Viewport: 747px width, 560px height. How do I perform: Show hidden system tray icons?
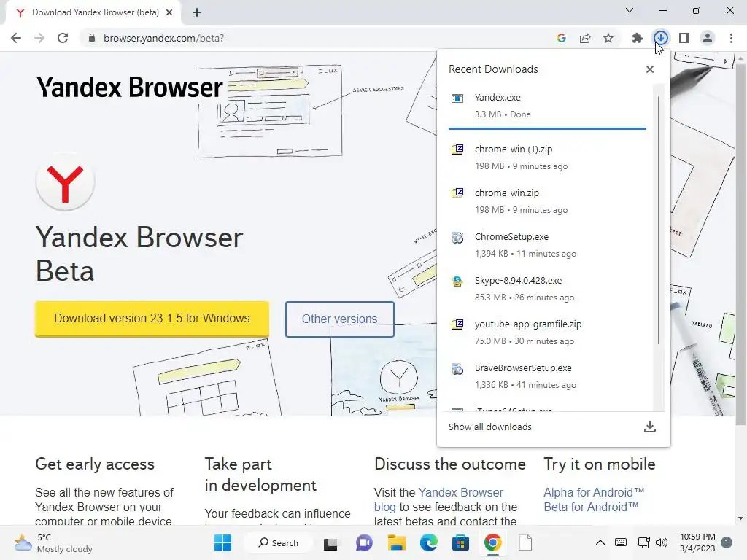coord(600,542)
